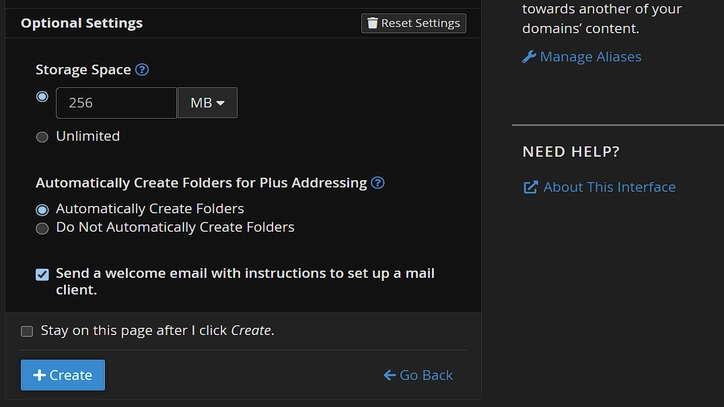Open the About This Interface link
724x407 pixels.
coord(609,187)
